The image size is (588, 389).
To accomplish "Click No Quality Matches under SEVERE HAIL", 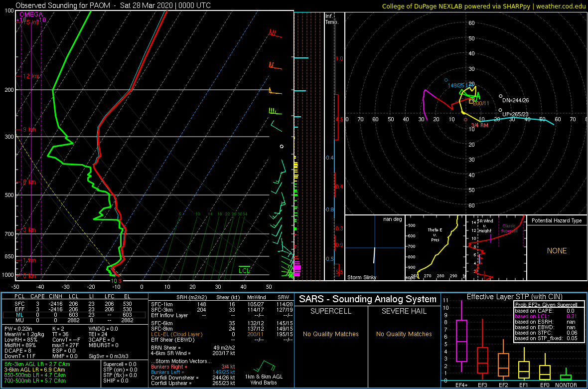I will [x=404, y=334].
